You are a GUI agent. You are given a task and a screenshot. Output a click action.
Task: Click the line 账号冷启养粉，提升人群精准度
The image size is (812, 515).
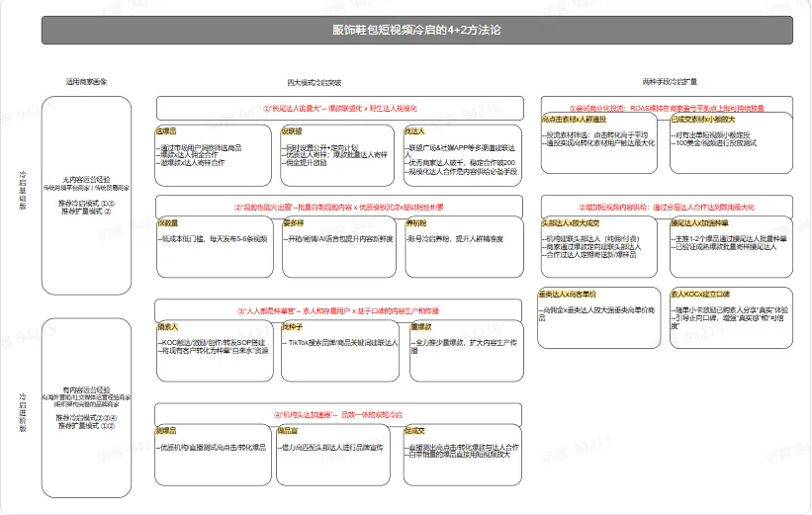pos(455,239)
